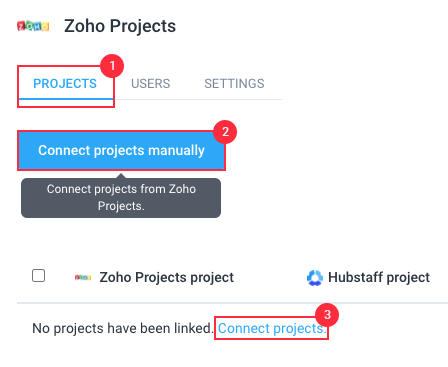Click the Zoho Projects project column header
The width and height of the screenshot is (448, 367).
167,277
